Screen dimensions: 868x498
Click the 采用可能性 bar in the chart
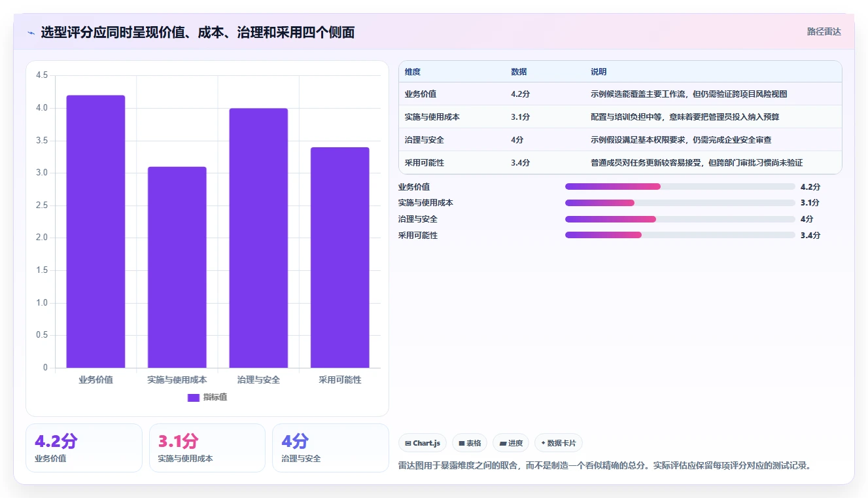tap(339, 258)
